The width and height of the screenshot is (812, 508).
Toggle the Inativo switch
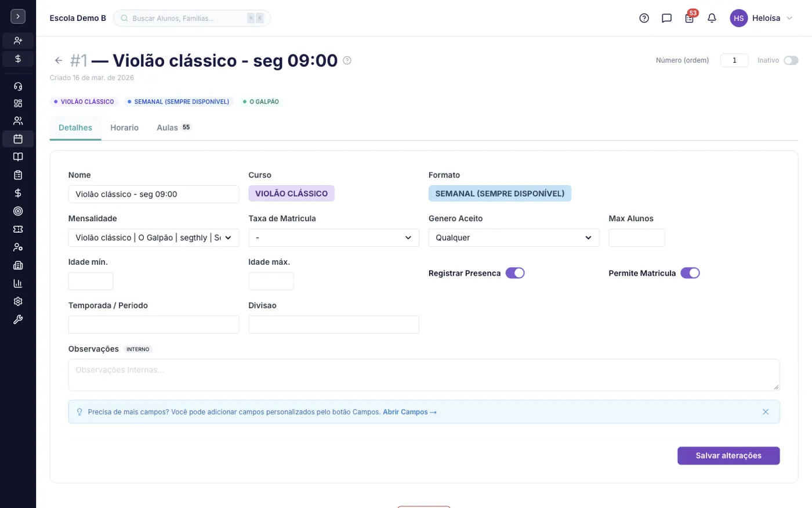791,60
